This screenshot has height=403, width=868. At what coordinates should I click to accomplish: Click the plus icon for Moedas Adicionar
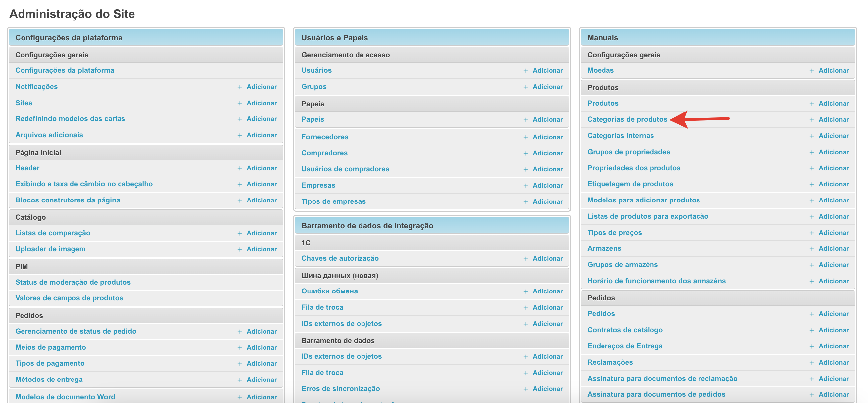click(812, 71)
